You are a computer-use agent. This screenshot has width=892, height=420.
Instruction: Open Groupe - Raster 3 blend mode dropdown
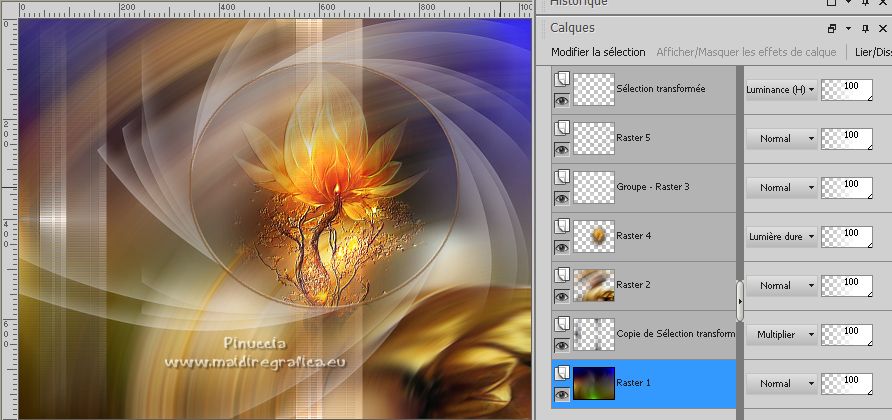[782, 187]
